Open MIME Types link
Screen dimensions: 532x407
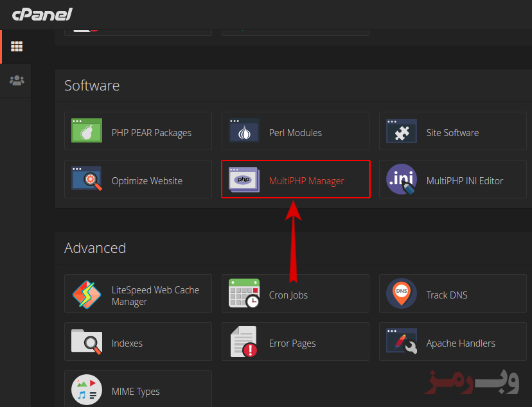coord(136,392)
